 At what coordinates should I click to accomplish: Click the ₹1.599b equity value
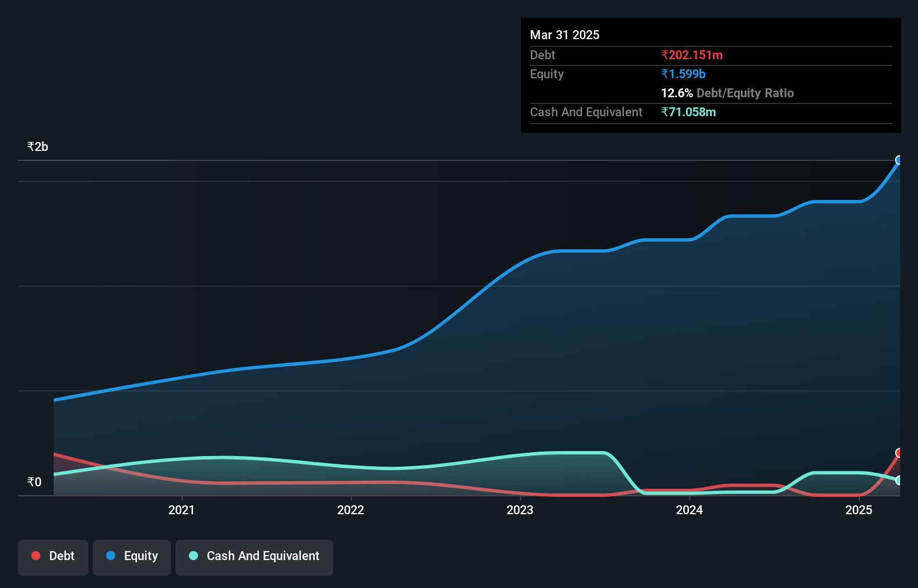tap(683, 74)
